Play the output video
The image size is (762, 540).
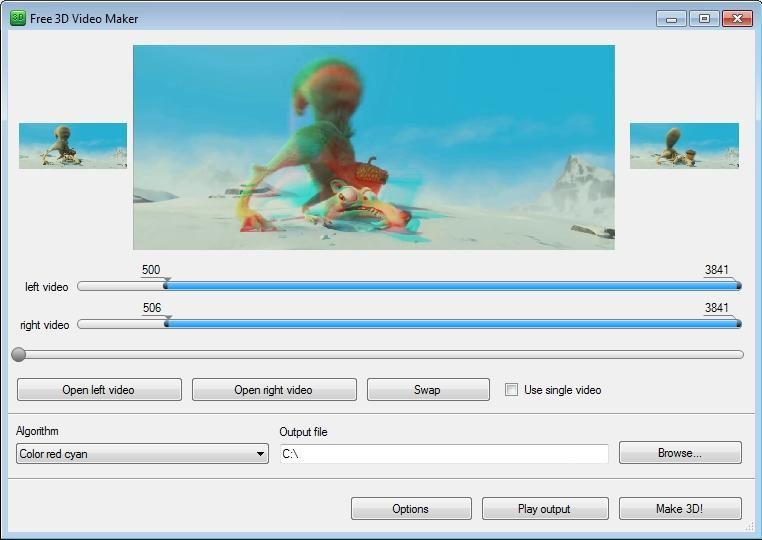point(545,508)
